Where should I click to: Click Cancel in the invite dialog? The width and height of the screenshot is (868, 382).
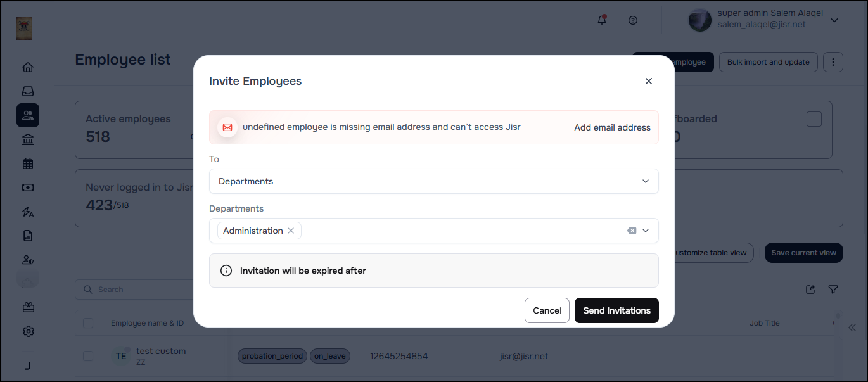[547, 310]
